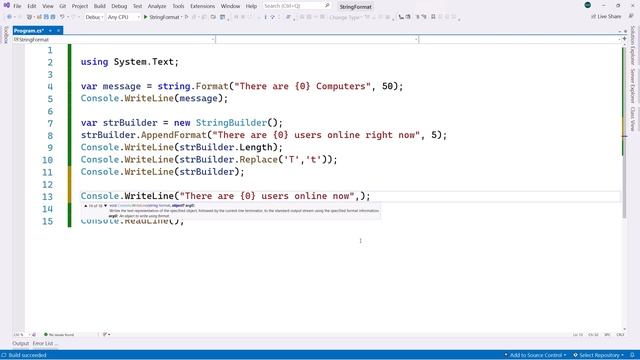Click the IntelliSense previous overload arrow

(x=86, y=206)
